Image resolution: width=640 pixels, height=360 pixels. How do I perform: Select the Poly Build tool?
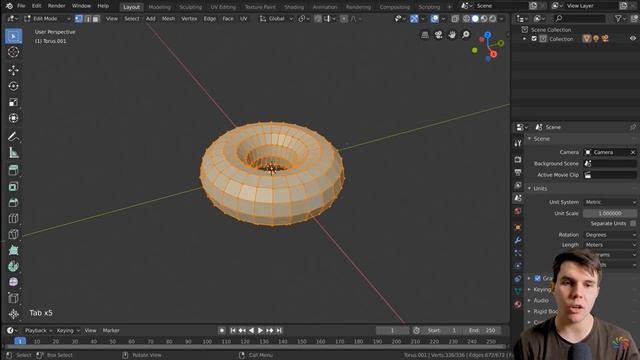13,250
